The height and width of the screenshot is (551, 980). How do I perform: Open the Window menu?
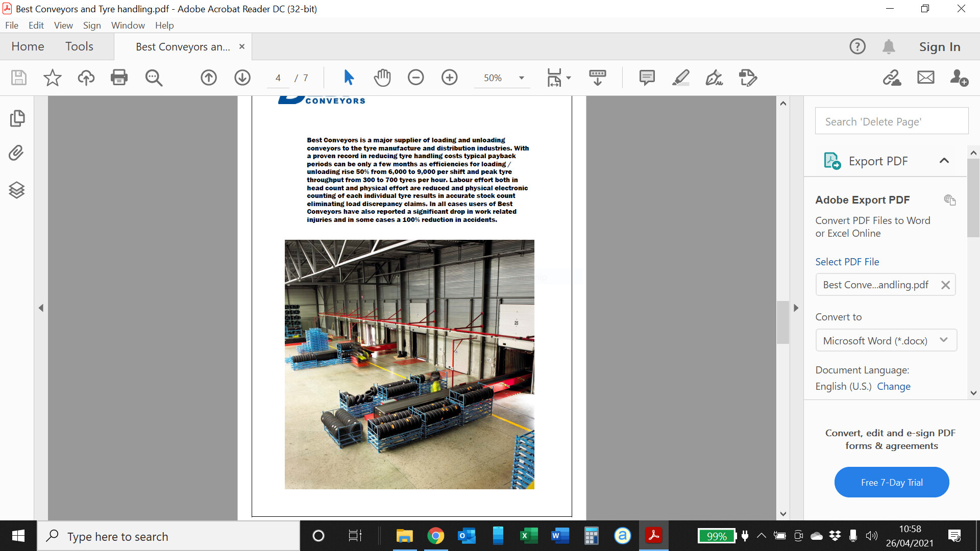(128, 25)
